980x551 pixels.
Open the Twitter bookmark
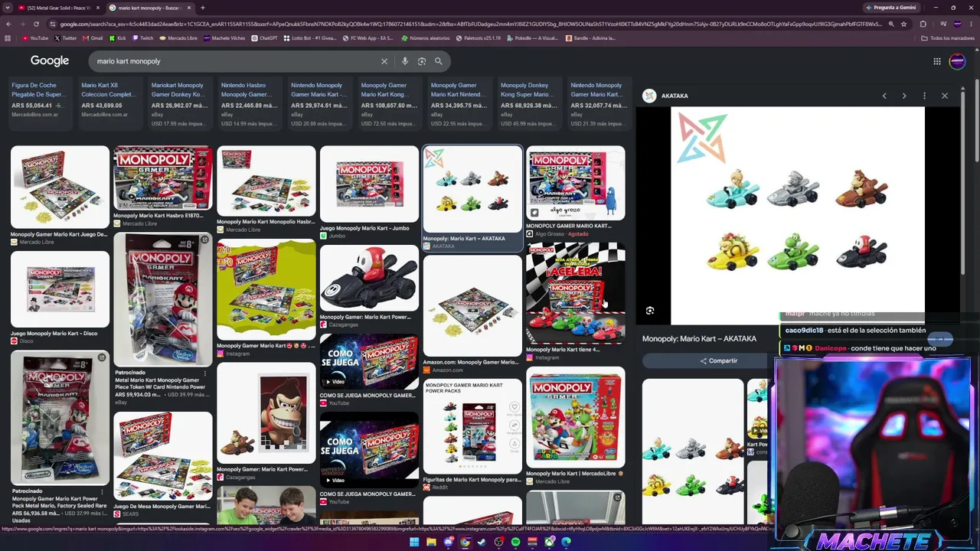(x=66, y=37)
